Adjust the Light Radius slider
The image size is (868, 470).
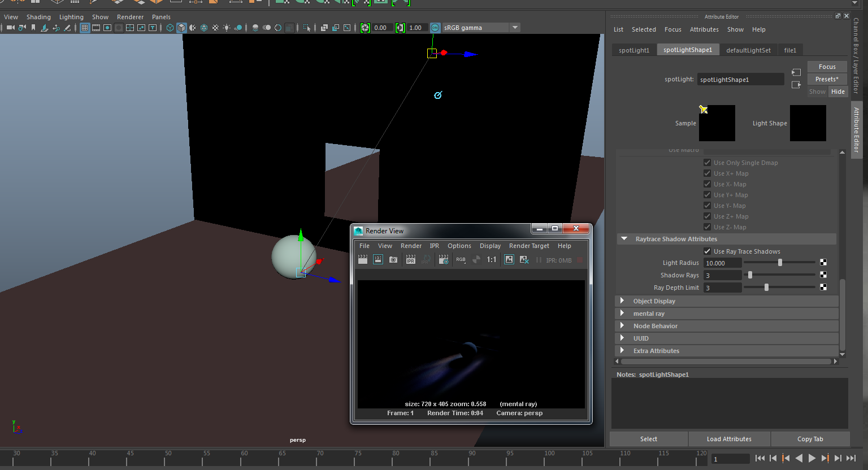pyautogui.click(x=780, y=263)
